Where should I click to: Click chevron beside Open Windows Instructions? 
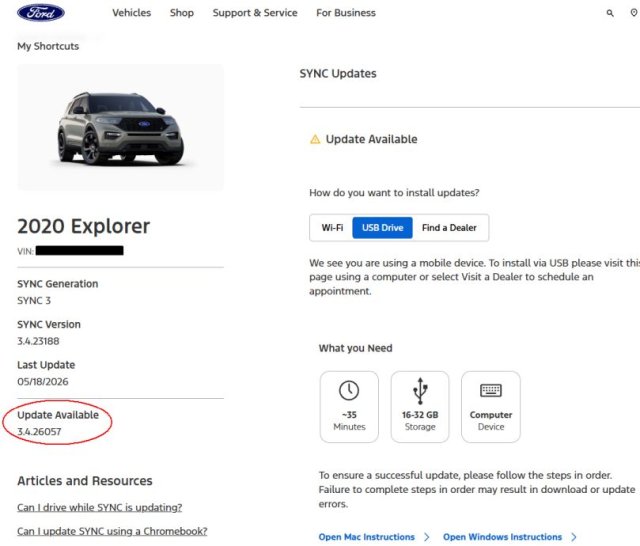(573, 537)
